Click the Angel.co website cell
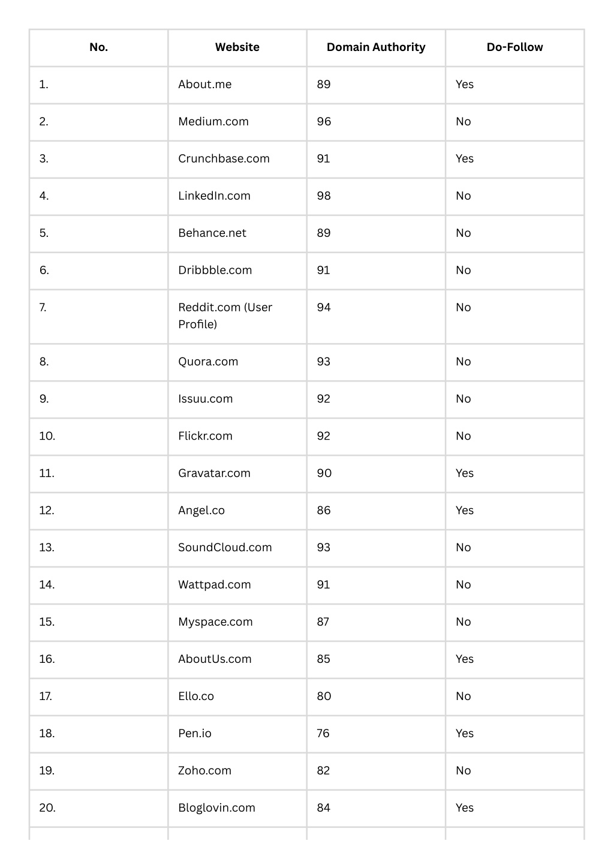The width and height of the screenshot is (614, 868). pos(201,510)
